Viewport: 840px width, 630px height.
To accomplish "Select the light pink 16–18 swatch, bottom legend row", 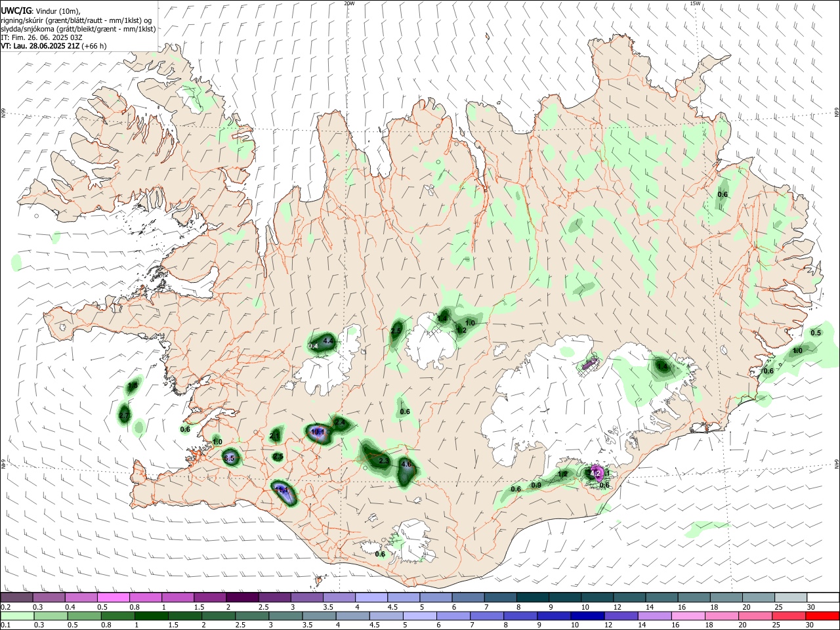I will 688,616.
